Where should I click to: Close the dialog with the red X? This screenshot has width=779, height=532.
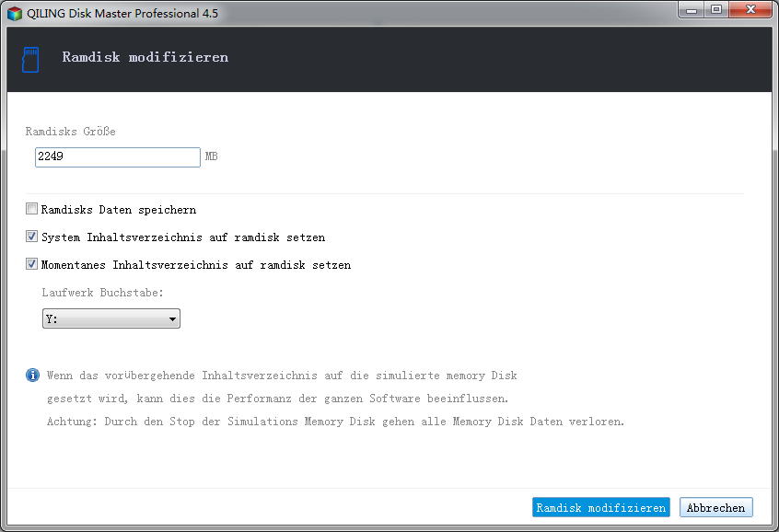[750, 10]
